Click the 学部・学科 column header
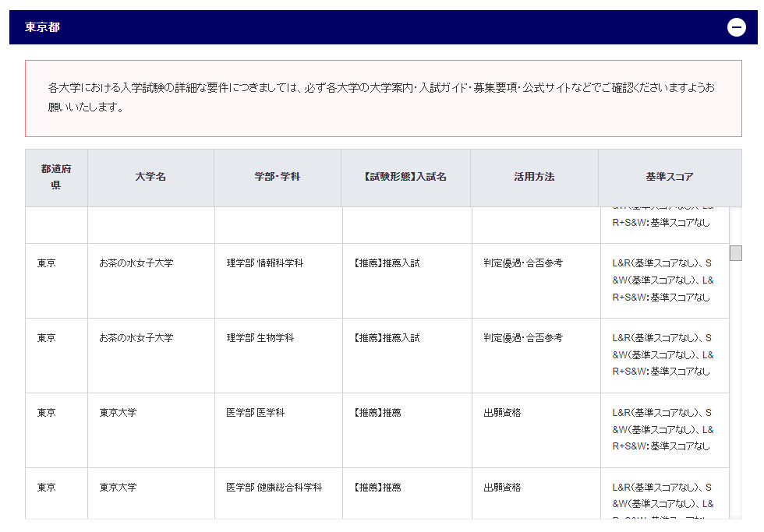Viewport: 764px width, 532px height. point(278,177)
